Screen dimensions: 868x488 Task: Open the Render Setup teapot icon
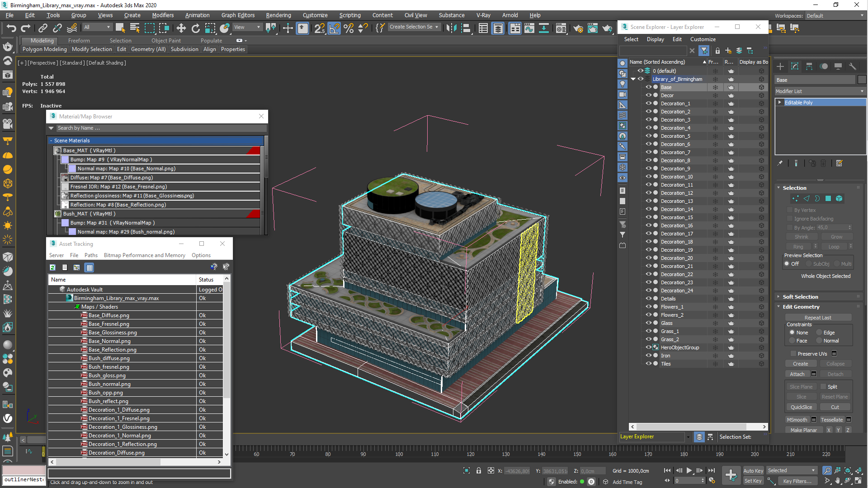pyautogui.click(x=578, y=28)
